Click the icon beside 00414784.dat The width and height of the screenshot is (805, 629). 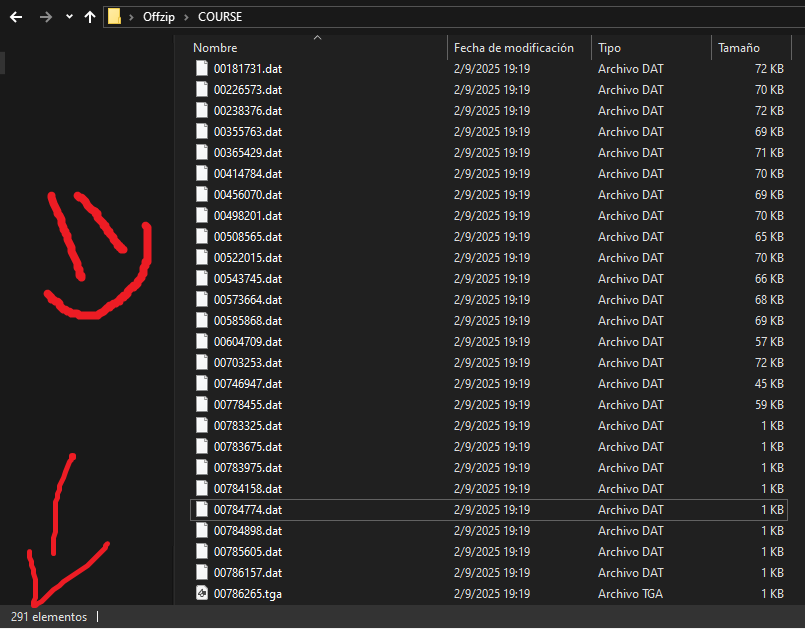[202, 174]
